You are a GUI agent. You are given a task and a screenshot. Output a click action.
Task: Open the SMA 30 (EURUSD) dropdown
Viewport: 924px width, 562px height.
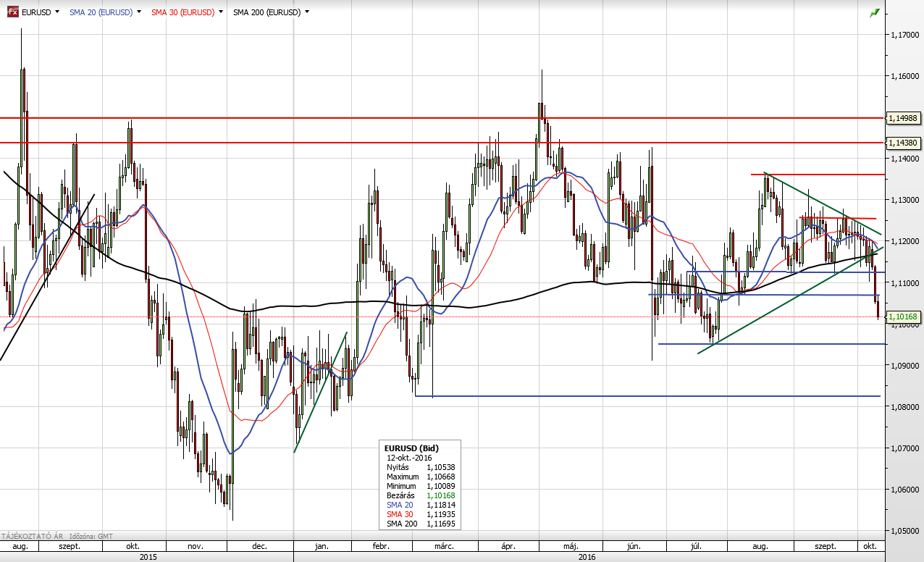(x=220, y=12)
